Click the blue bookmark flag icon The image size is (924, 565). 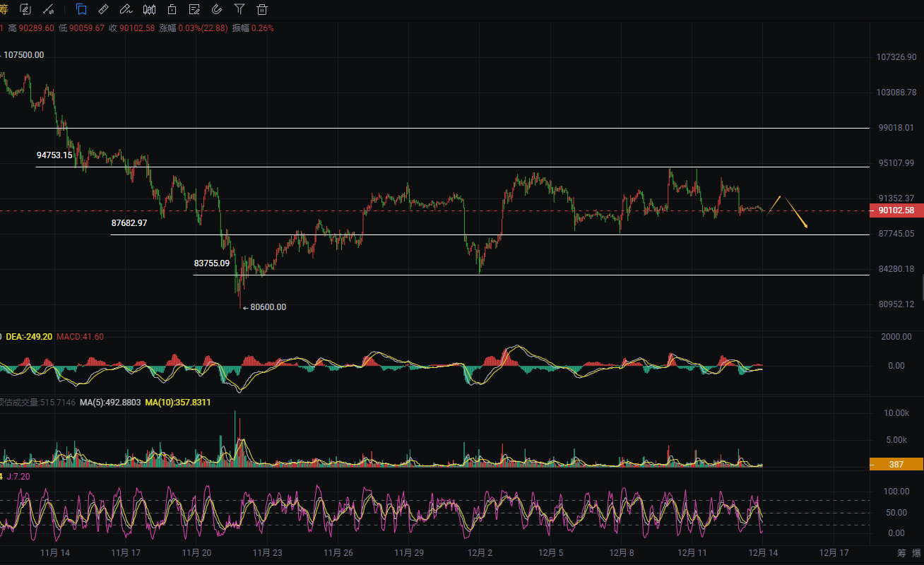click(x=81, y=9)
